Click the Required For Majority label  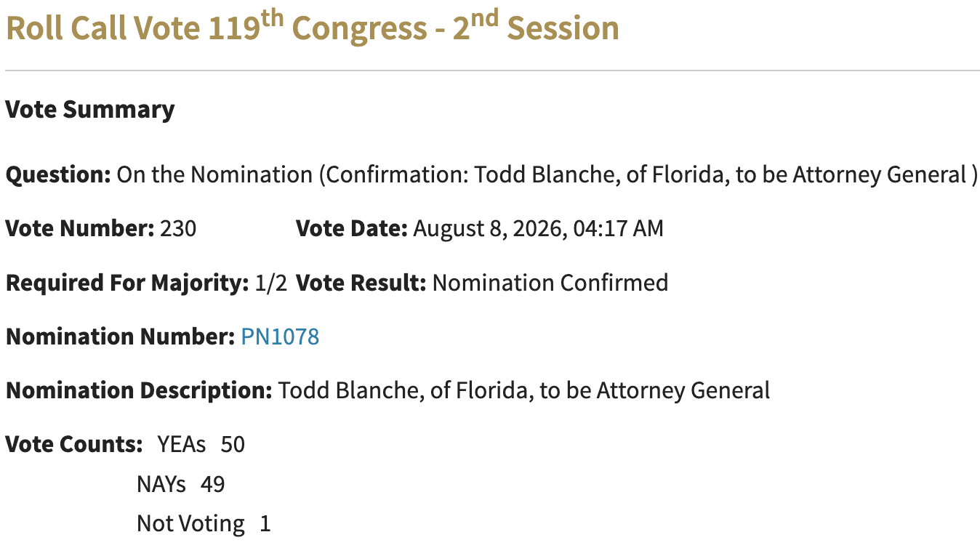[x=127, y=283]
